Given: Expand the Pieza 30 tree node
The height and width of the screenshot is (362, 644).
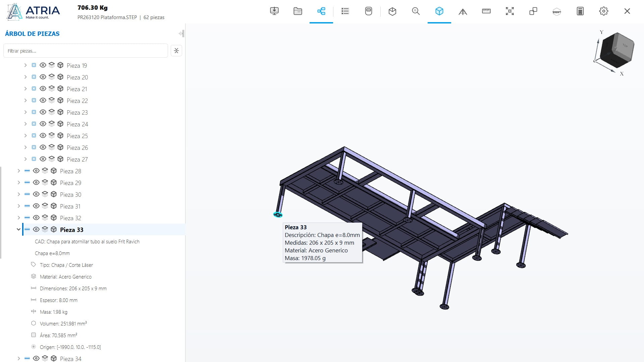Looking at the screenshot, I should coord(19,194).
